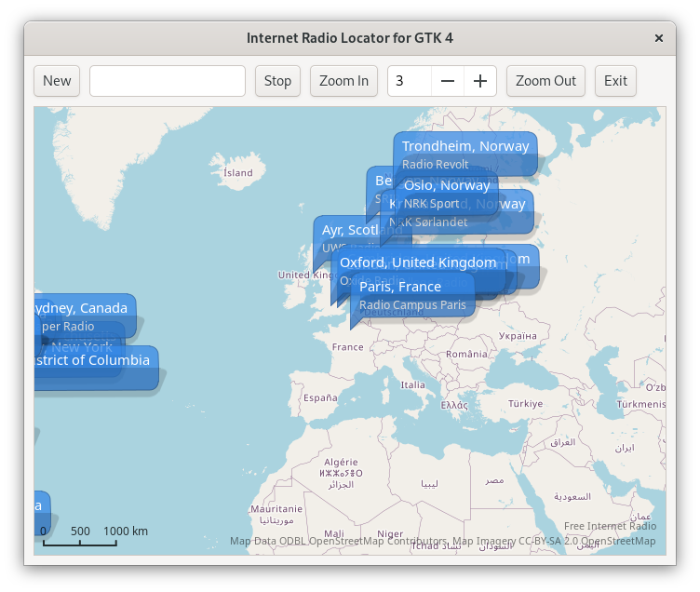Click the Zoom Out button
Screen dimensions: 700x592
(545, 81)
